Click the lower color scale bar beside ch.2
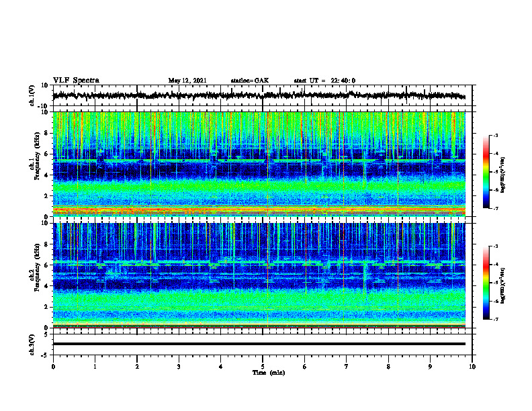532x411 pixels. coord(486,283)
